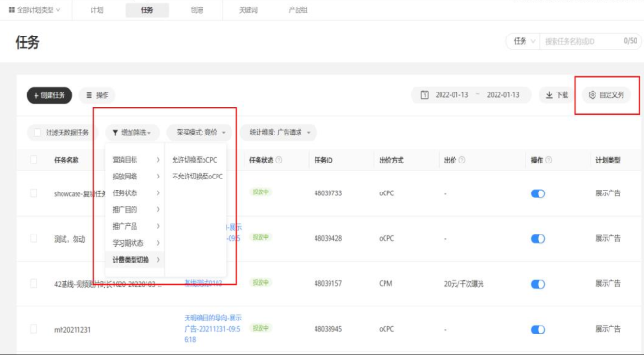Open the 无明确目的导向-展示广告-20211231 plan link
This screenshot has height=355, width=644.
pos(213,329)
